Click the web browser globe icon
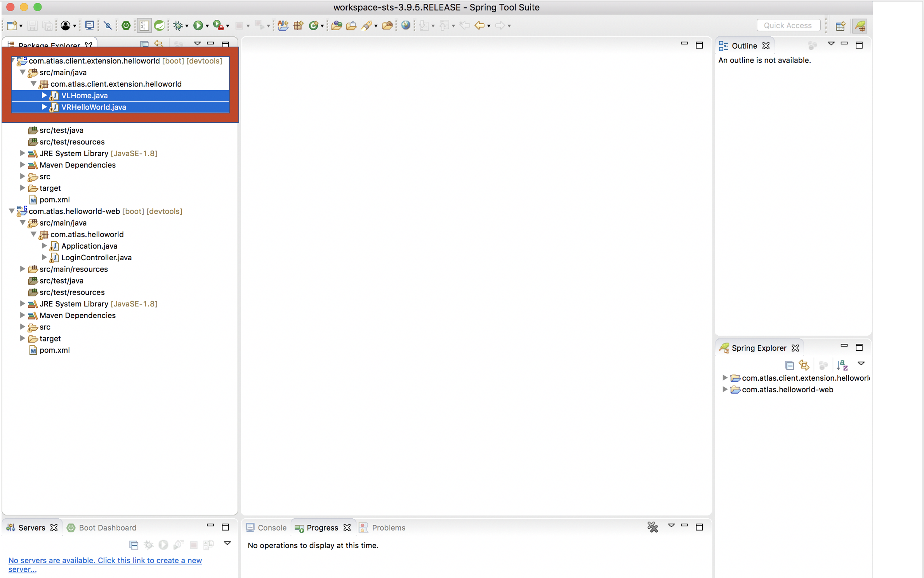Viewport: 924px width, 578px height. click(x=406, y=26)
